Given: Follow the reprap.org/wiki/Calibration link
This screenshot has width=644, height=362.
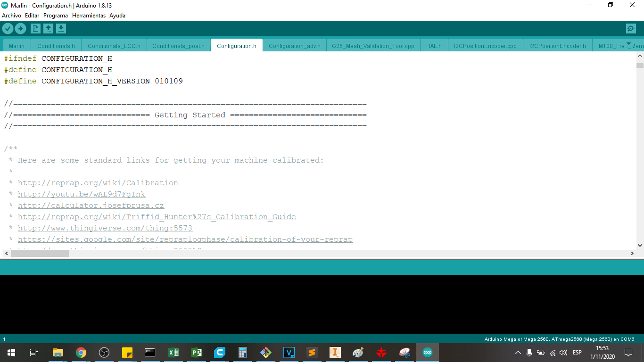Looking at the screenshot, I should [x=98, y=183].
